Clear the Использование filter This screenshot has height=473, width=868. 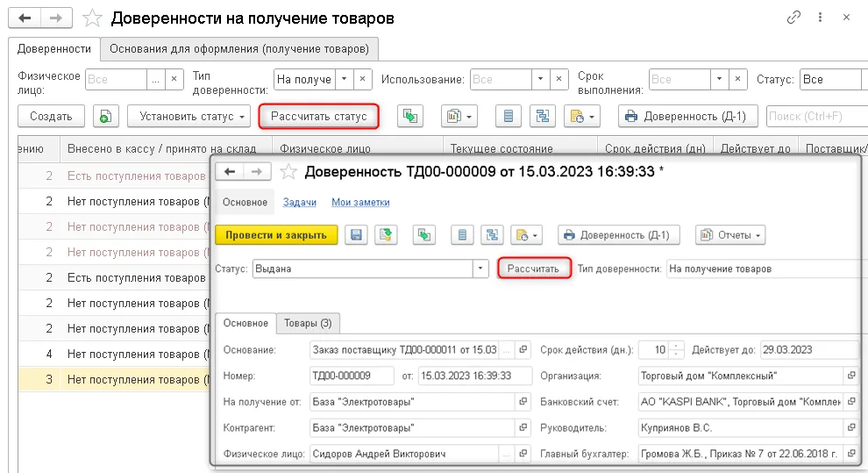559,79
